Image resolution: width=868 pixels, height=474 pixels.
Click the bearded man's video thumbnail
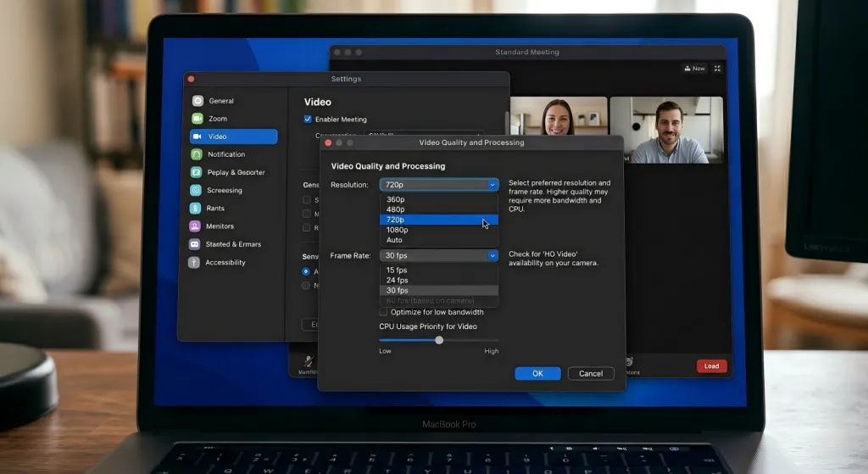click(666, 130)
